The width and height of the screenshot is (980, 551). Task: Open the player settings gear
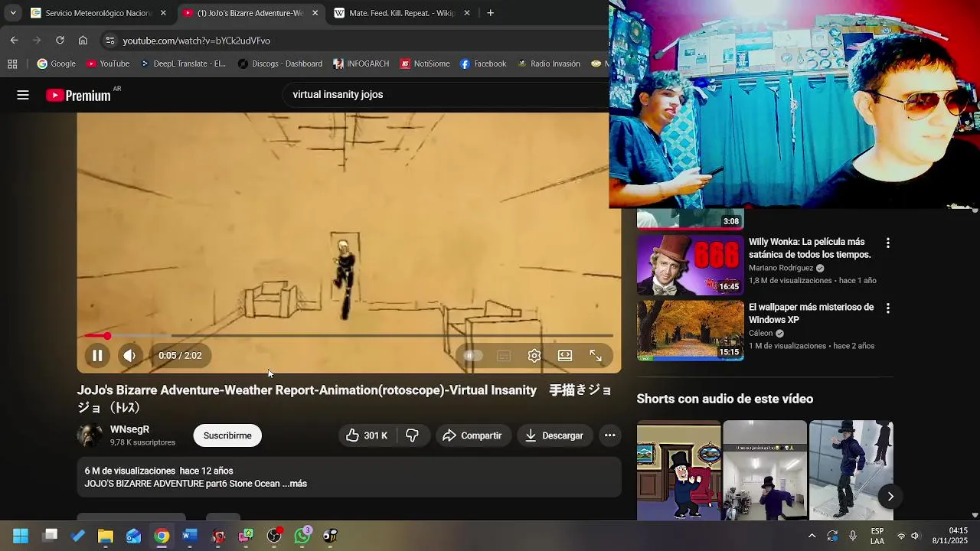[534, 356]
